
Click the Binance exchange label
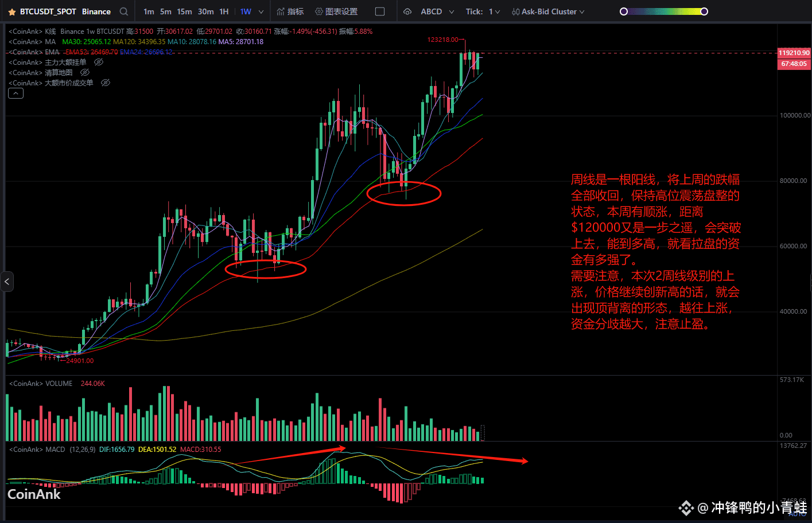pos(96,11)
